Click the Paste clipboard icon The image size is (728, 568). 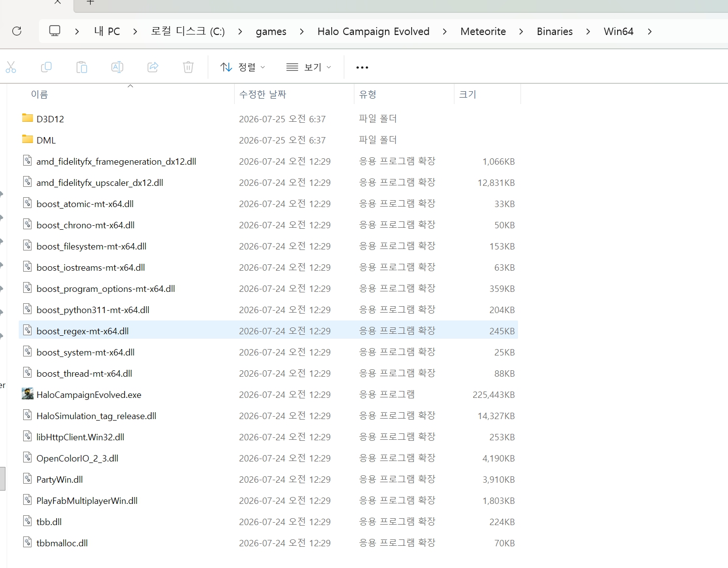[x=82, y=67]
